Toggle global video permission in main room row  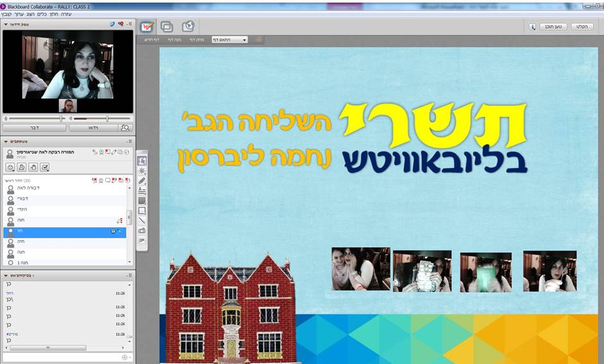(101, 180)
